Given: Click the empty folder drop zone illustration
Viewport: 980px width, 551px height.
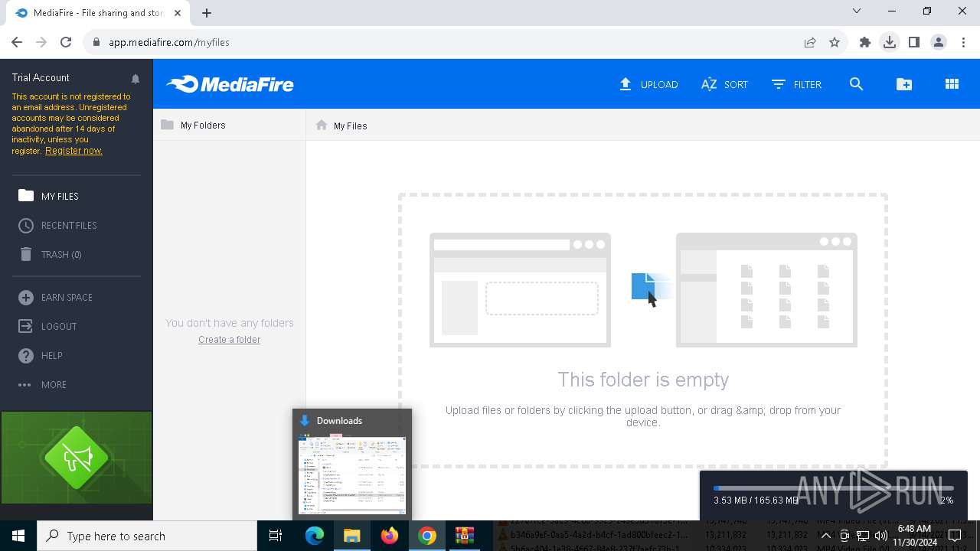Looking at the screenshot, I should coord(643,329).
